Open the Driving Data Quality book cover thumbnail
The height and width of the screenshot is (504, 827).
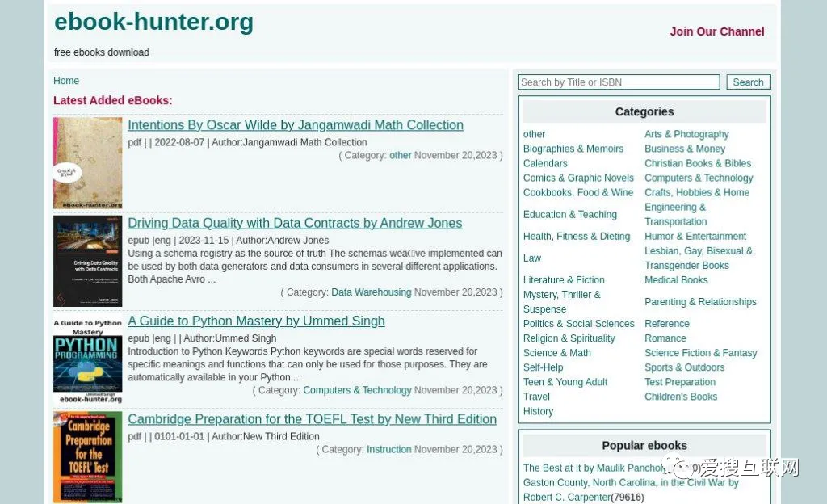87,261
